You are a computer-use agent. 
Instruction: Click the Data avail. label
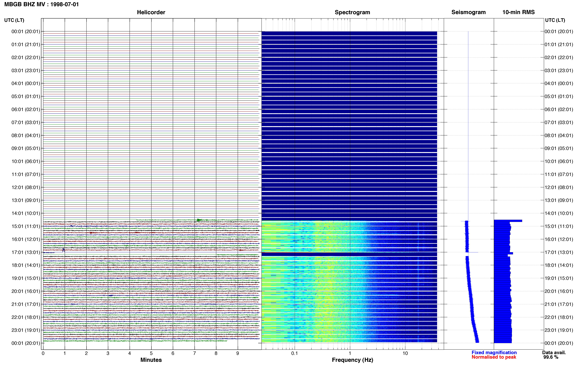tap(554, 352)
